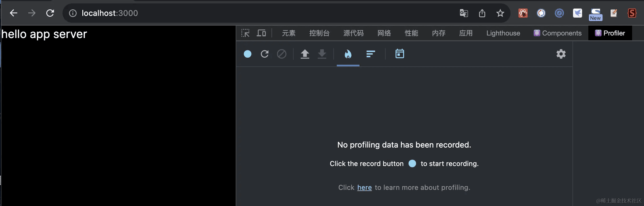Activate the DevTools inspect element picker
This screenshot has height=206, width=644.
(x=246, y=33)
